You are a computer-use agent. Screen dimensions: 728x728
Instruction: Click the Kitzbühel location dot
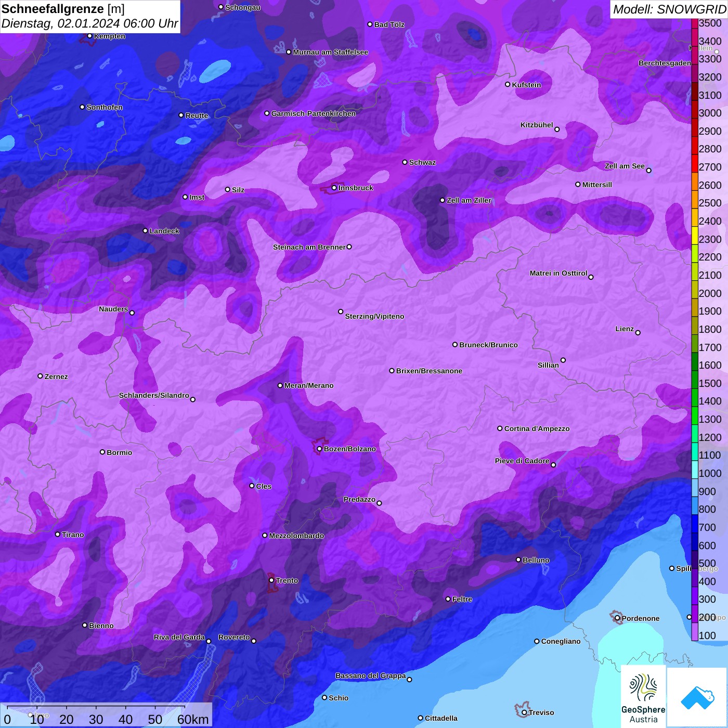tap(557, 129)
